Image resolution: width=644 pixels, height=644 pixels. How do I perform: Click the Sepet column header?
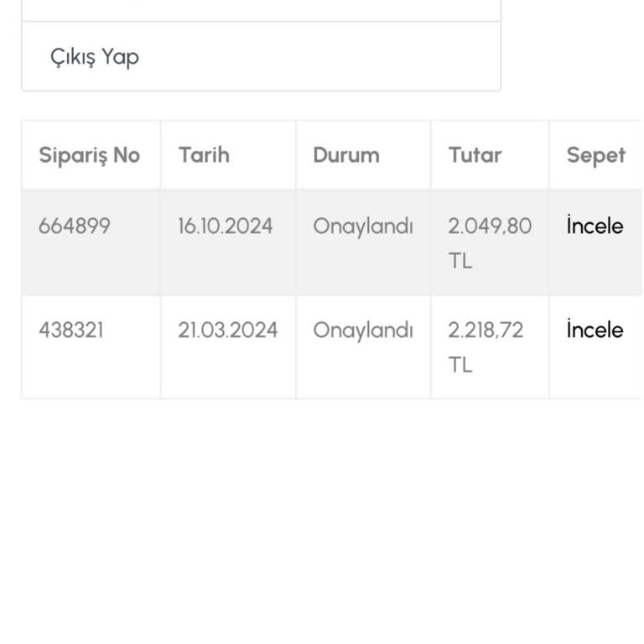tap(595, 155)
